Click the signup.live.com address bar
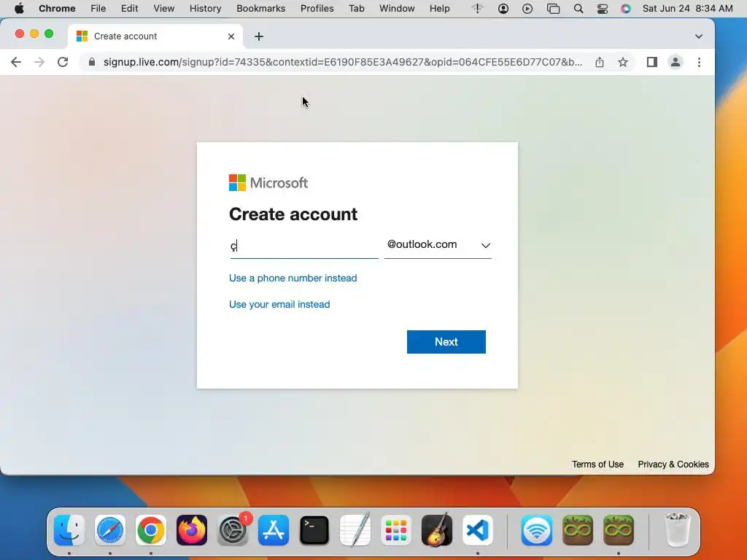Screen dimensions: 747x560 pos(342,62)
